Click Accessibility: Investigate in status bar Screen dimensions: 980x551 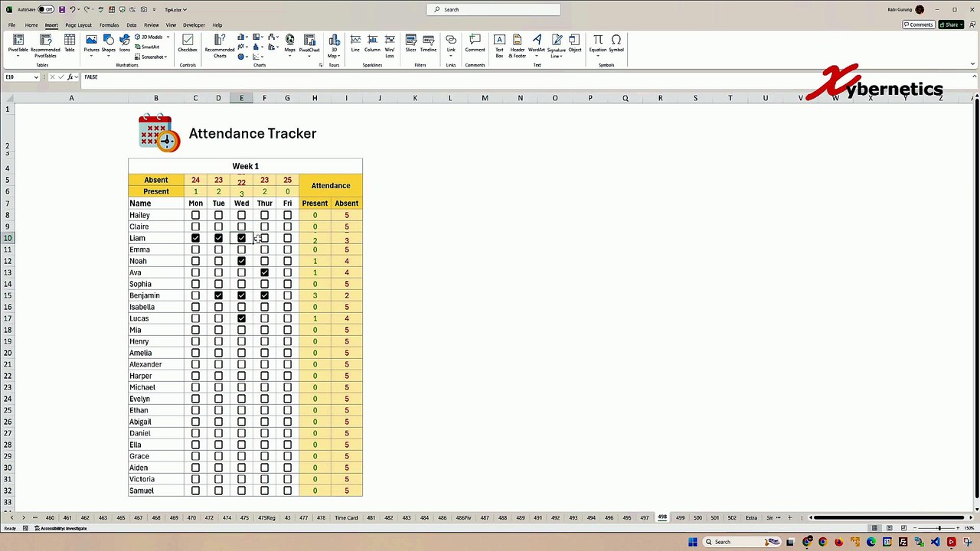pos(60,529)
